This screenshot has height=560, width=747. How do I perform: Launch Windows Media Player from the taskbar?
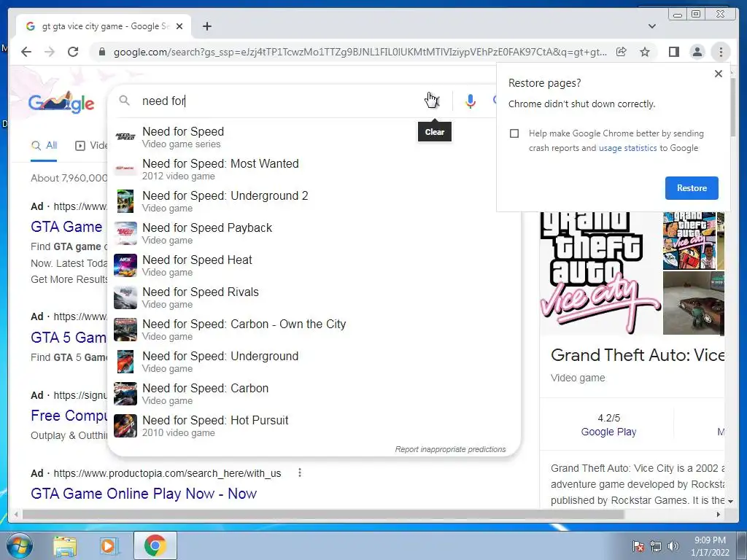109,546
